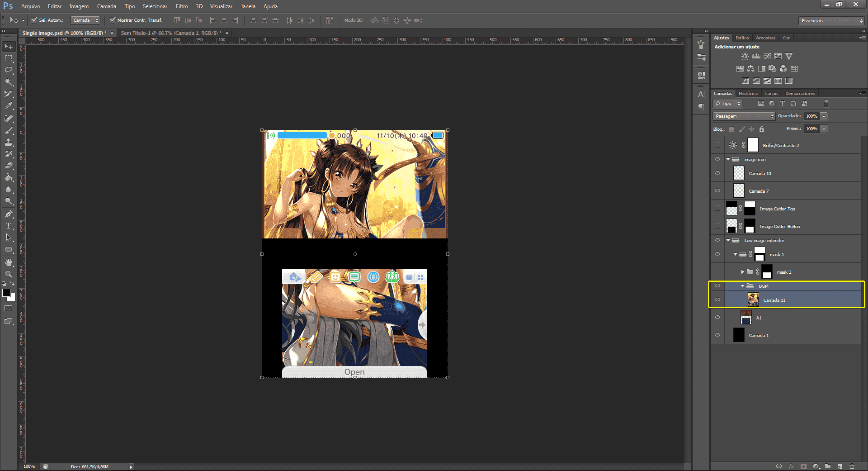Screen dimensions: 868x471
Task: Open the Passagem blend mode dropdown
Action: [x=744, y=116]
